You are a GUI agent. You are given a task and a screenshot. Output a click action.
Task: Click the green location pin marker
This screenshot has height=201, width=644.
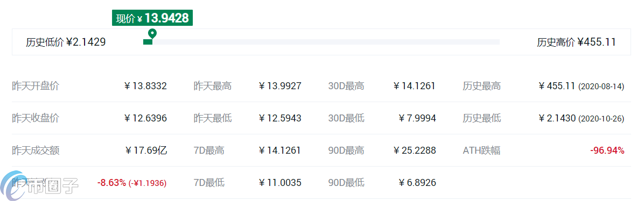pos(152,33)
